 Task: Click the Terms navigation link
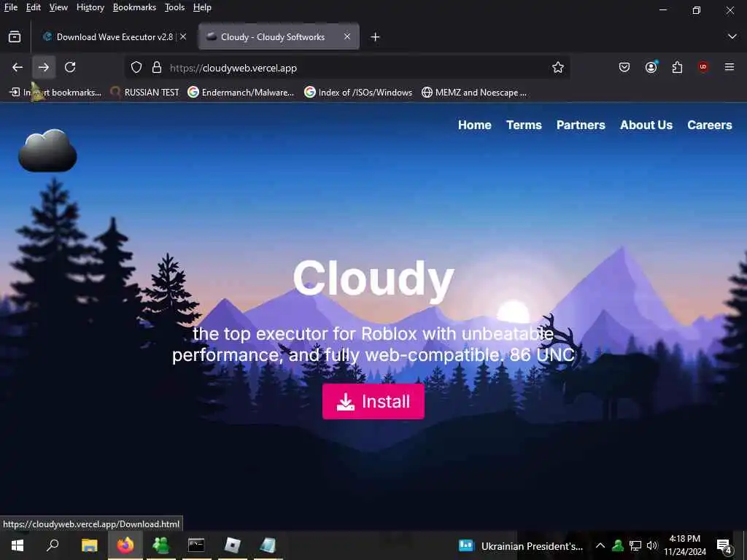524,125
